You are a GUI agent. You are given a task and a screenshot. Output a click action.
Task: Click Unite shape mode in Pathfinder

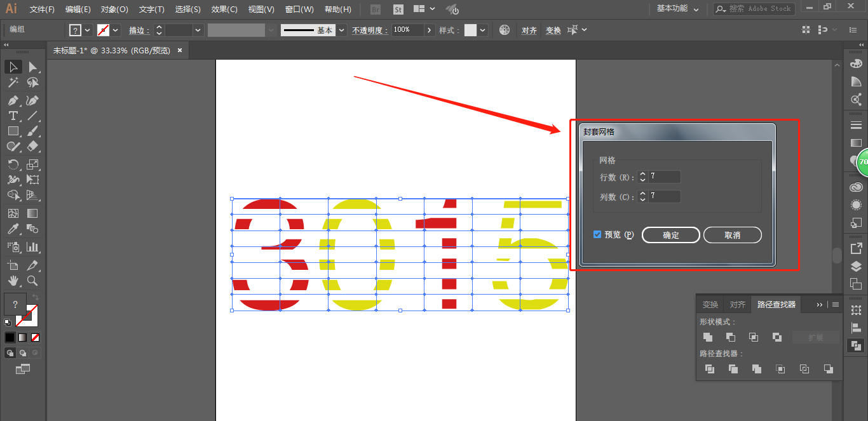708,337
